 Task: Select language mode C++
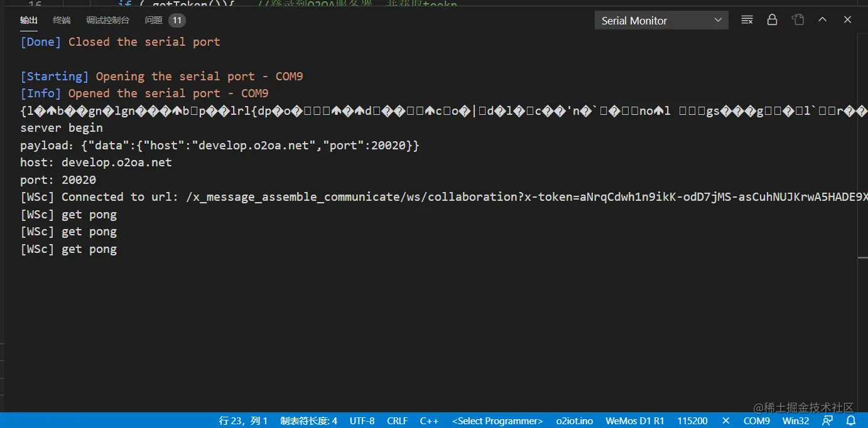430,421
